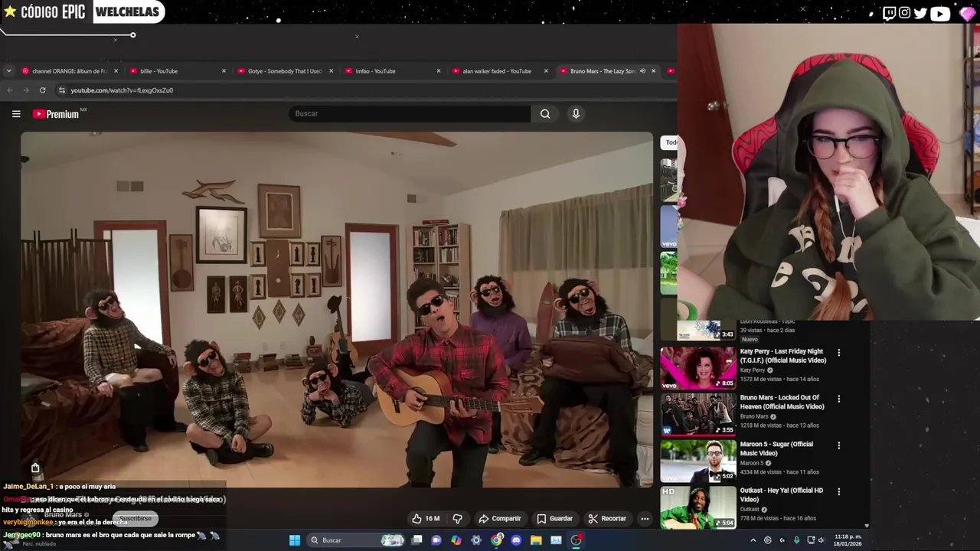Open Outkast - Hey Ya! video title
980x551 pixels.
(782, 494)
